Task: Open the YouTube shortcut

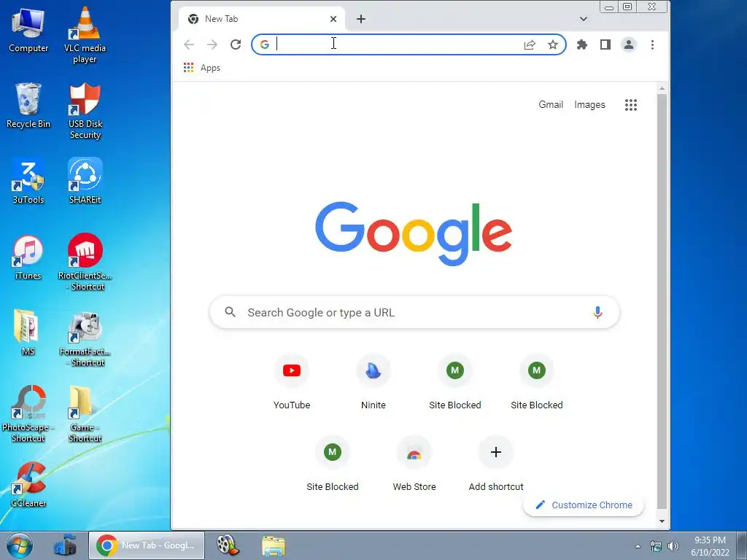Action: pos(292,382)
